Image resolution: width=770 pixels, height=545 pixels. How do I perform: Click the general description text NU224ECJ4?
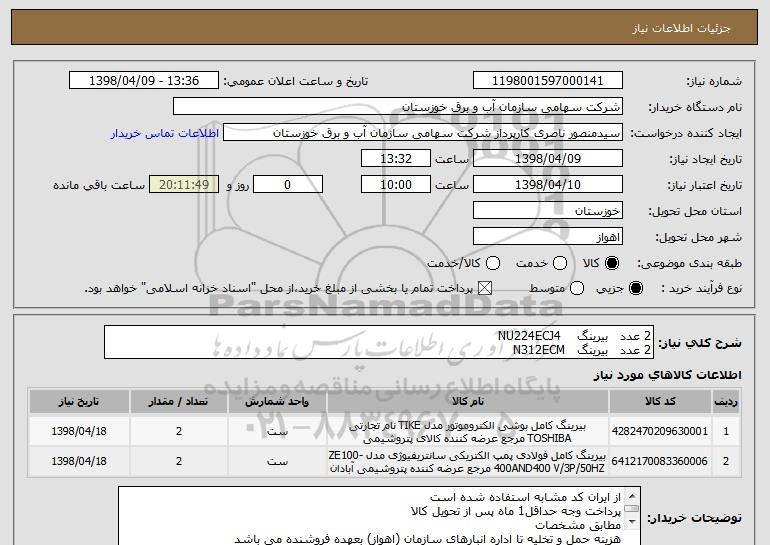pyautogui.click(x=529, y=336)
